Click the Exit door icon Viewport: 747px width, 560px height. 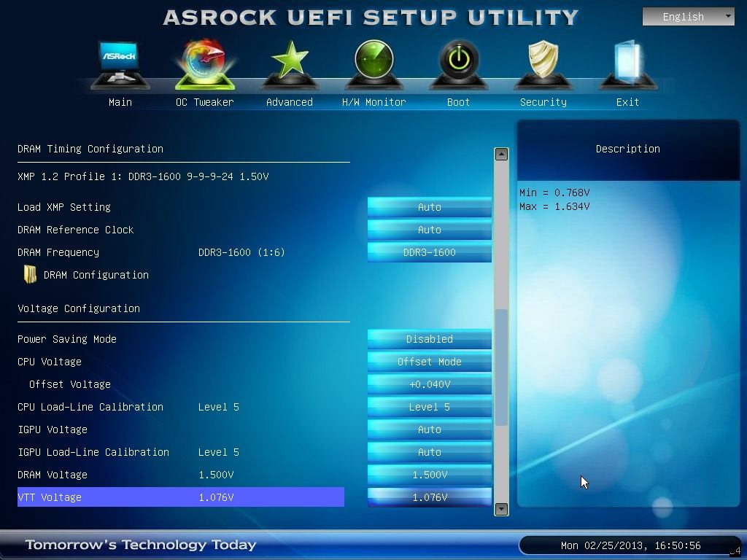click(628, 65)
